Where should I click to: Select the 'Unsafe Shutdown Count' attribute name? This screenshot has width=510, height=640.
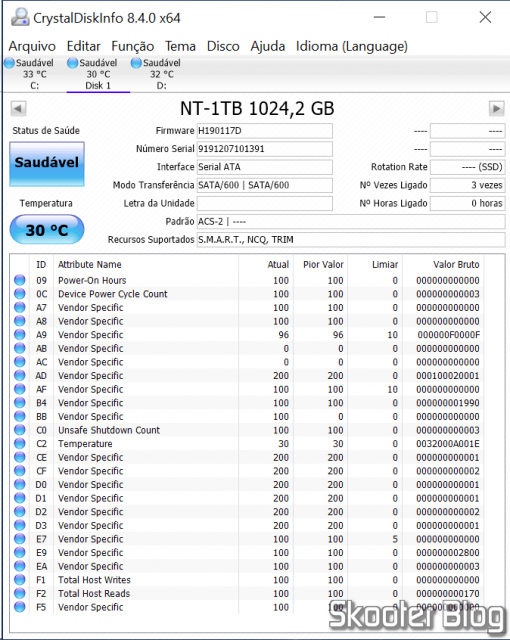[109, 430]
